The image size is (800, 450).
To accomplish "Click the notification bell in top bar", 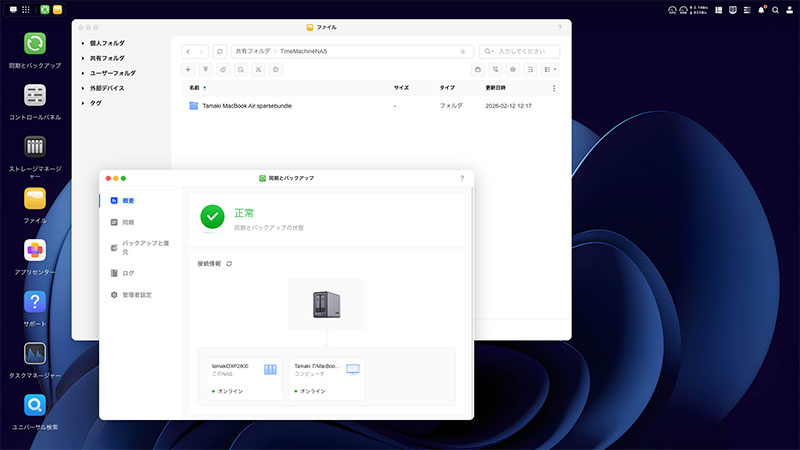I will coord(761,10).
